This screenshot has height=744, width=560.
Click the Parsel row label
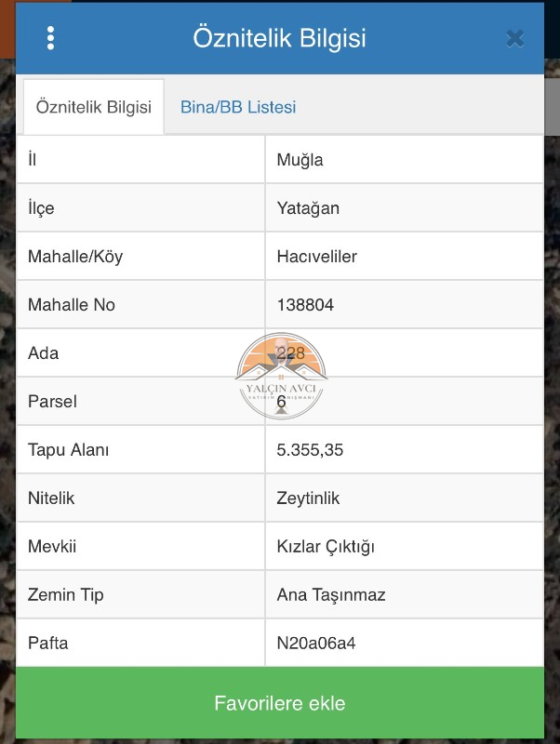point(52,402)
